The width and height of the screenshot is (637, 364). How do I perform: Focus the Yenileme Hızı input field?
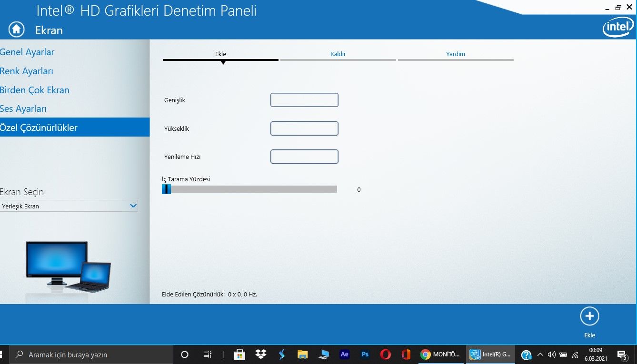(x=304, y=157)
